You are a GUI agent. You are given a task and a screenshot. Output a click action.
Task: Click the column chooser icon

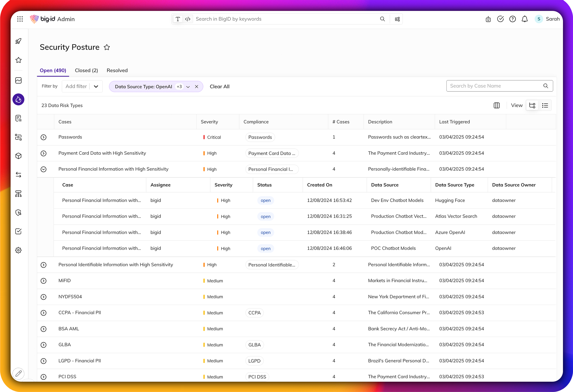pos(497,105)
